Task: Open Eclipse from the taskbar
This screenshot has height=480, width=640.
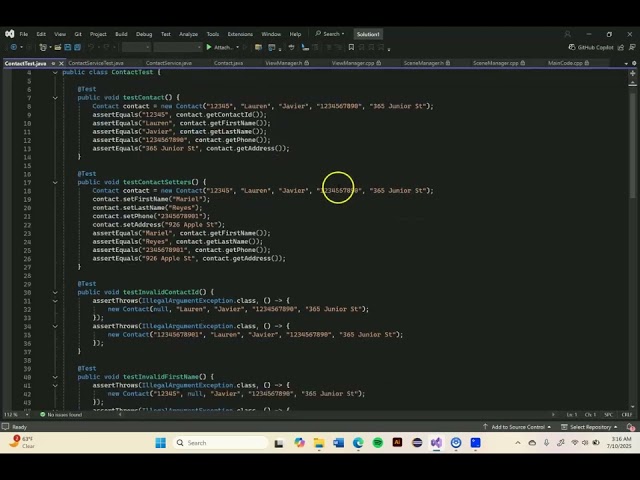Action: pyautogui.click(x=417, y=443)
